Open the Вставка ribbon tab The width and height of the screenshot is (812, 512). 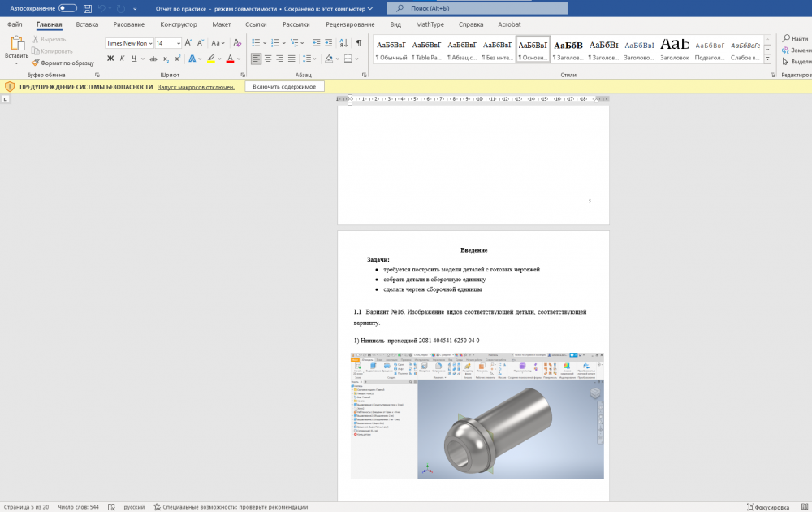[x=87, y=24]
